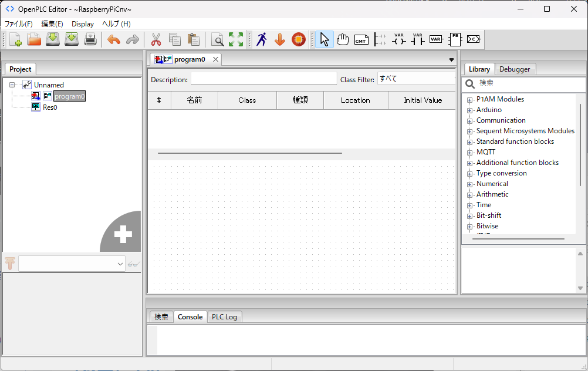Expand the Arduino library node

tap(469, 110)
